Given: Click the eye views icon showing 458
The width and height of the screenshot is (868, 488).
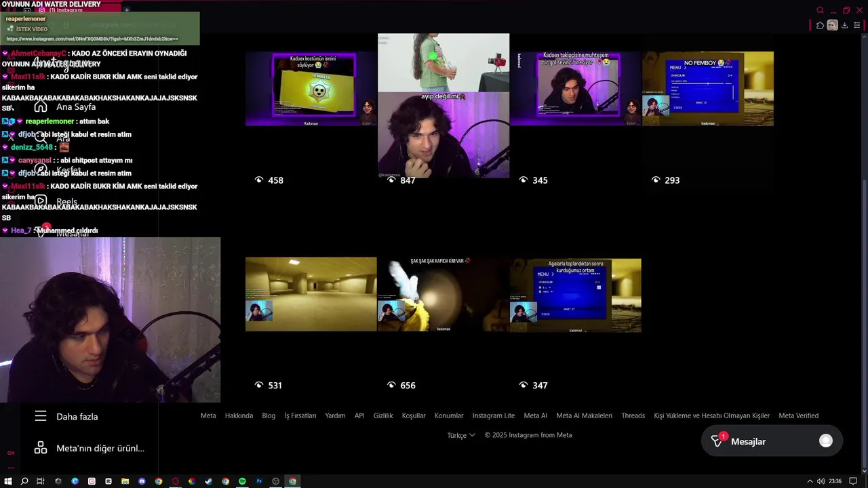Looking at the screenshot, I should click(x=258, y=180).
